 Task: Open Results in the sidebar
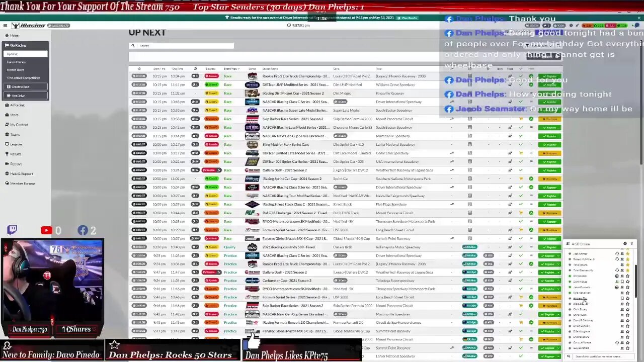pyautogui.click(x=13, y=154)
